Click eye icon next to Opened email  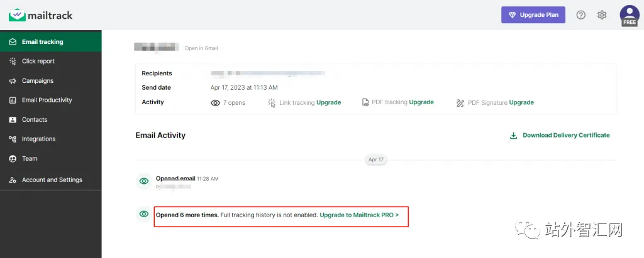click(x=144, y=181)
